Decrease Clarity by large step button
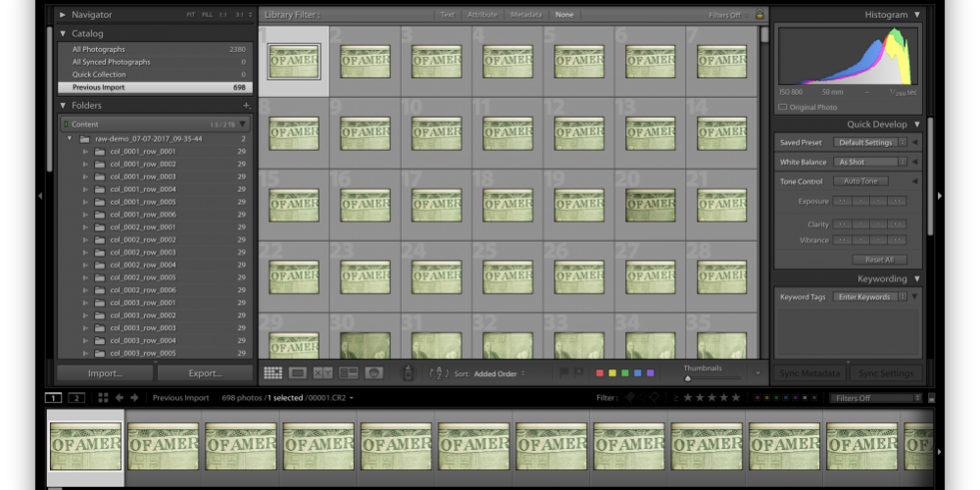 pos(842,223)
